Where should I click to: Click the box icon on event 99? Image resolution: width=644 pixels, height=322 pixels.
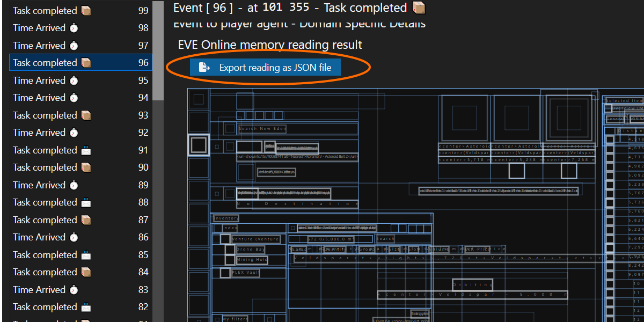[86, 11]
